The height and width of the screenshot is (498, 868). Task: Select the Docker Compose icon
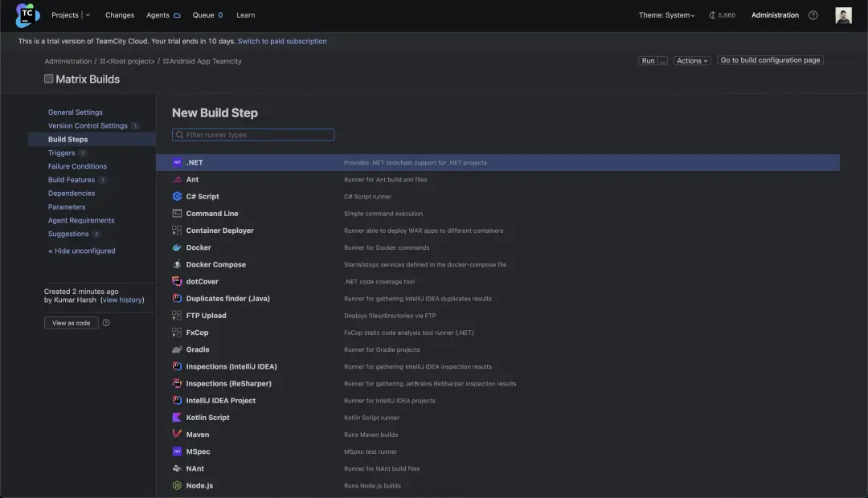point(177,264)
